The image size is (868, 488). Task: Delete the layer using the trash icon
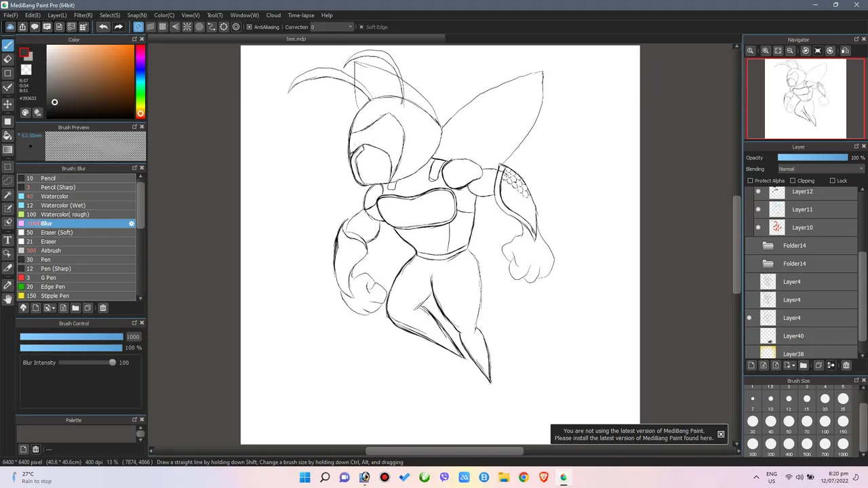[846, 365]
